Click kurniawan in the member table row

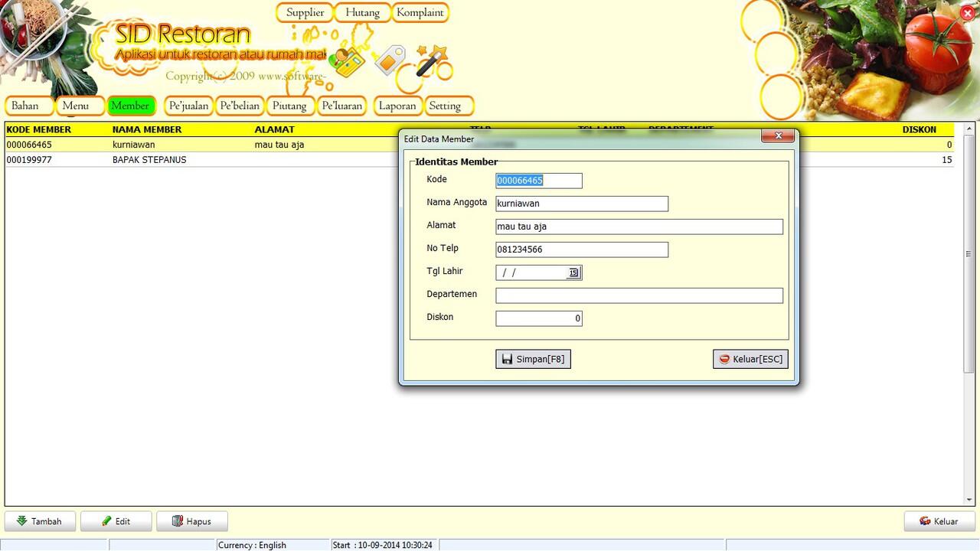point(134,145)
